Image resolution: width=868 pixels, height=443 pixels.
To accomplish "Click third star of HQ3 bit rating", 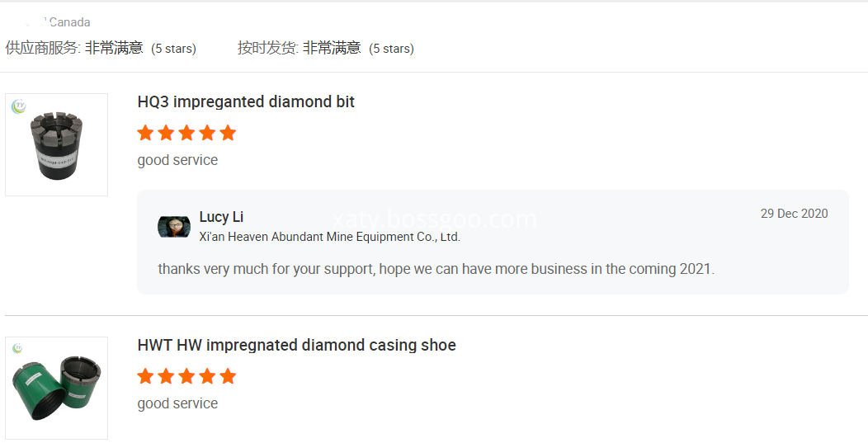I will coord(186,133).
